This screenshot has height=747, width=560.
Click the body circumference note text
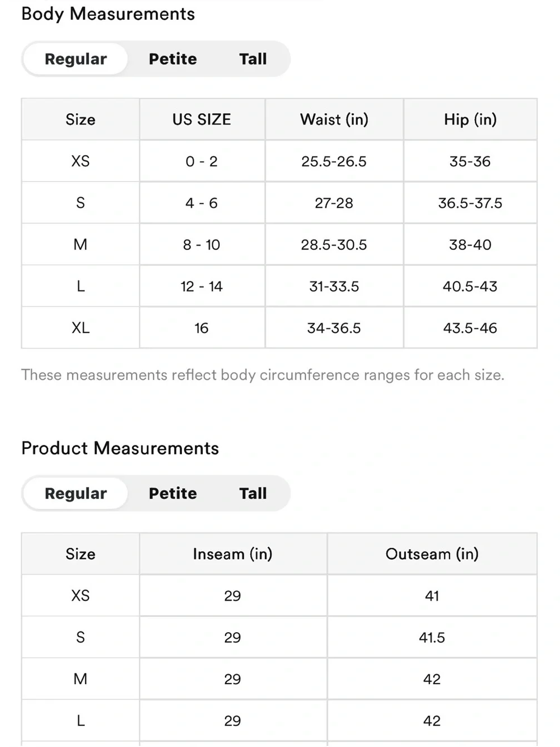263,375
